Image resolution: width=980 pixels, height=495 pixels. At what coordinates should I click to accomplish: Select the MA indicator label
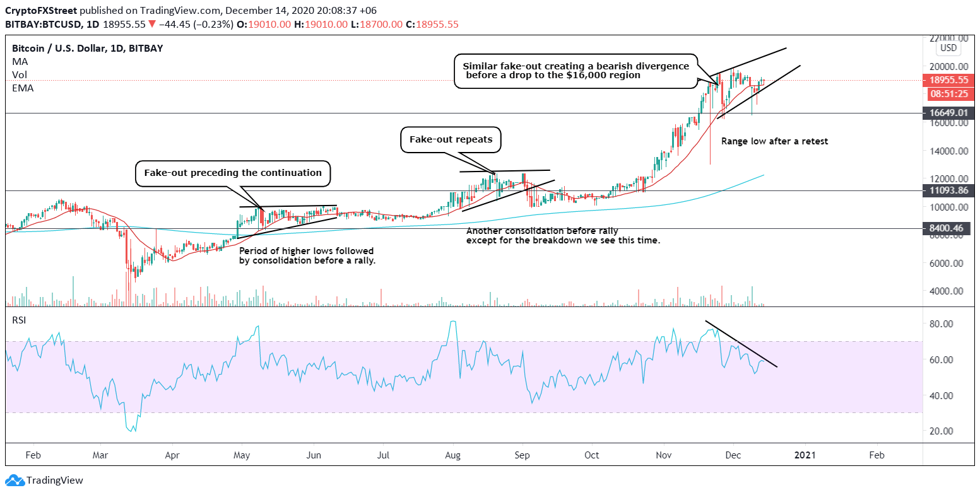(x=20, y=62)
